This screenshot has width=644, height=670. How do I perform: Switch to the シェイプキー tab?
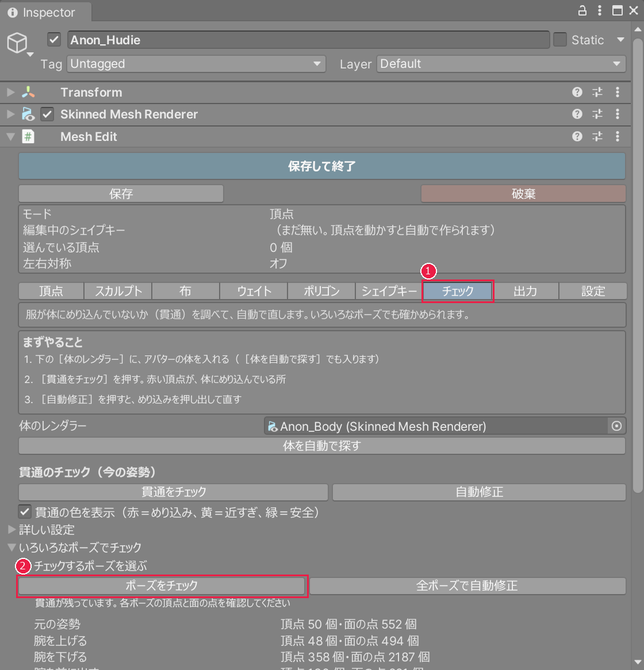coord(389,291)
